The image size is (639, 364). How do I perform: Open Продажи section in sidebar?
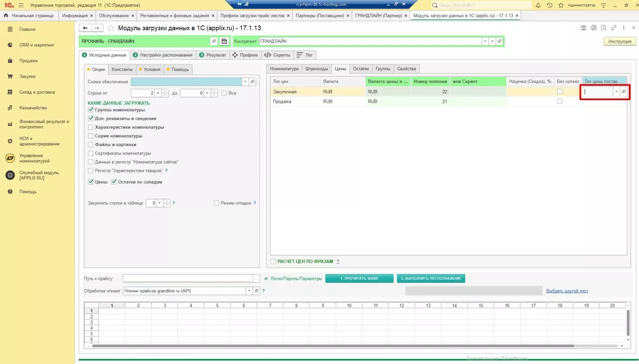coord(28,61)
